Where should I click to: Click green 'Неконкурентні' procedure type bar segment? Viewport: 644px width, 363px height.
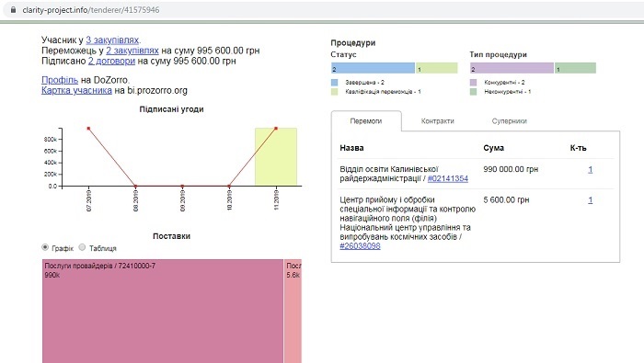575,68
